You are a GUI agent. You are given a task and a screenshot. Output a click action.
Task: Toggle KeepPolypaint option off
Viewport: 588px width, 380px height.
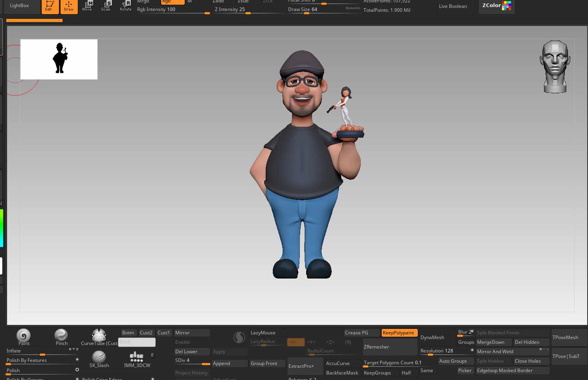399,333
